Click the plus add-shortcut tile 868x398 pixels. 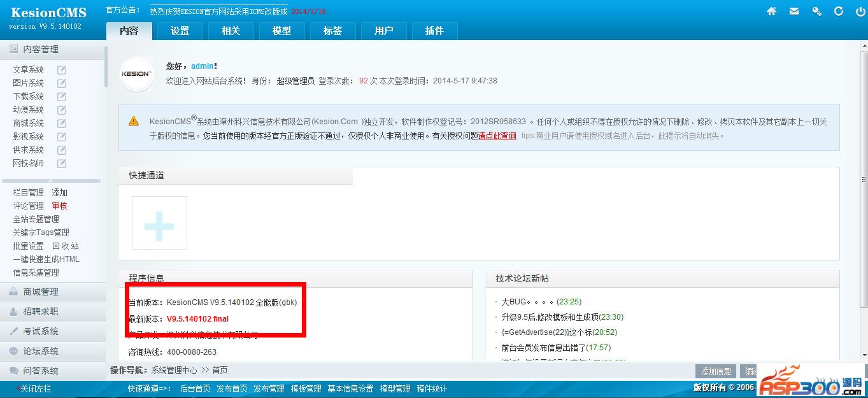click(159, 223)
